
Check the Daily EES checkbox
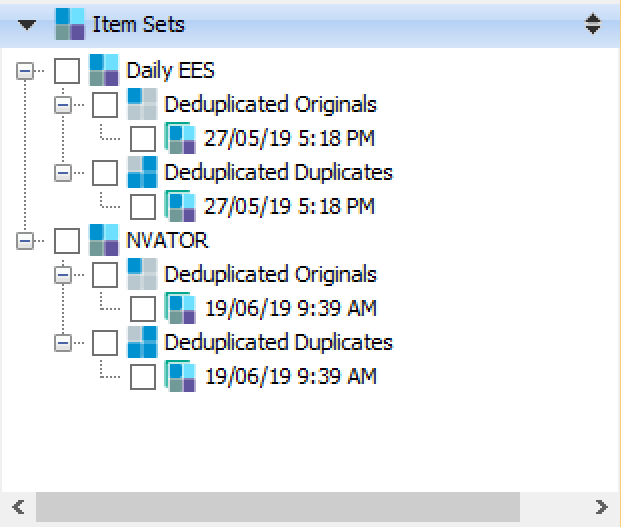tap(67, 71)
